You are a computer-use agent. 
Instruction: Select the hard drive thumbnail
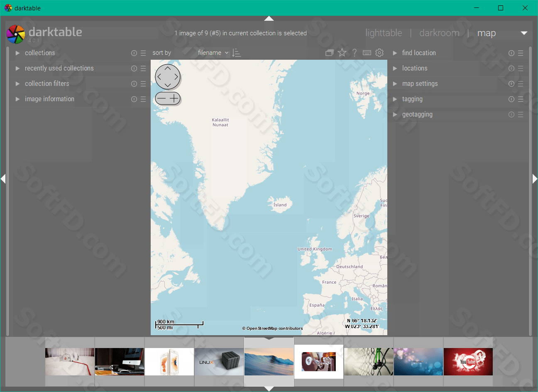point(319,362)
